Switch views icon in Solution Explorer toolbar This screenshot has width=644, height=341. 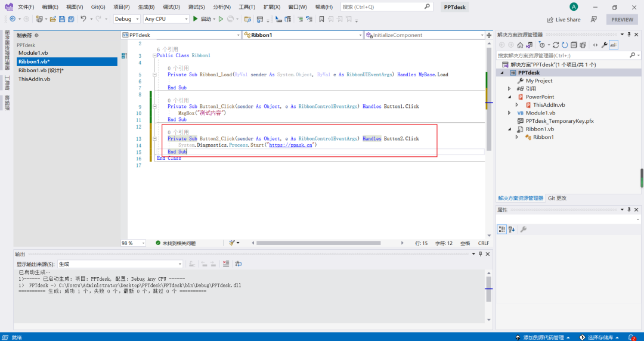pyautogui.click(x=530, y=45)
